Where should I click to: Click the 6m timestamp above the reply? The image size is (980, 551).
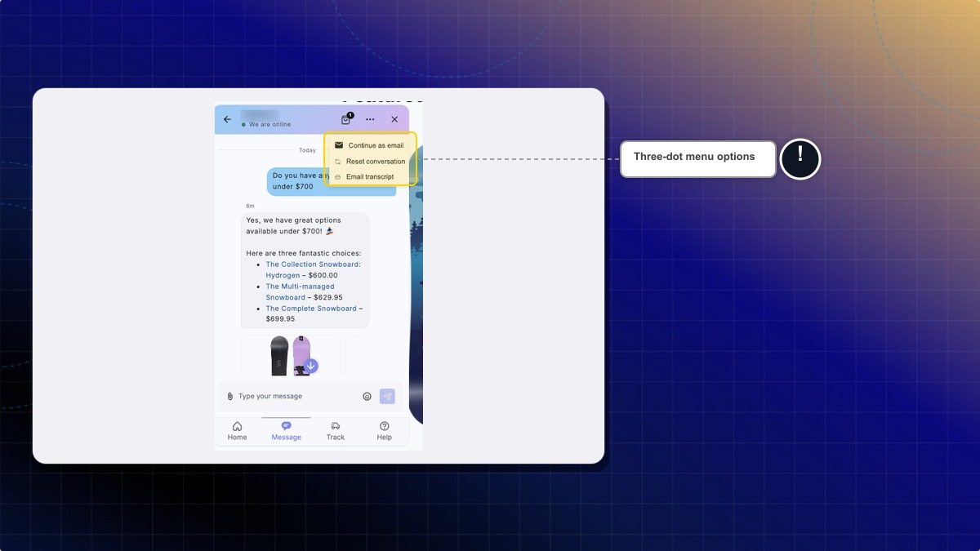coord(250,206)
